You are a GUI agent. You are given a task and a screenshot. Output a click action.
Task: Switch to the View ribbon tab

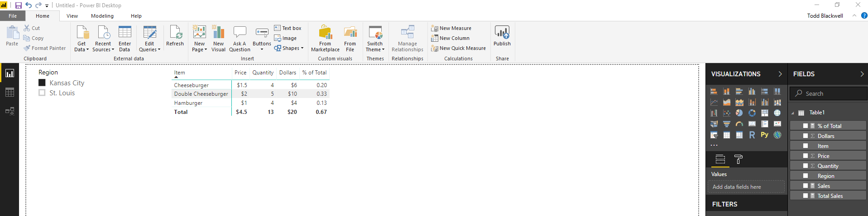click(x=72, y=16)
